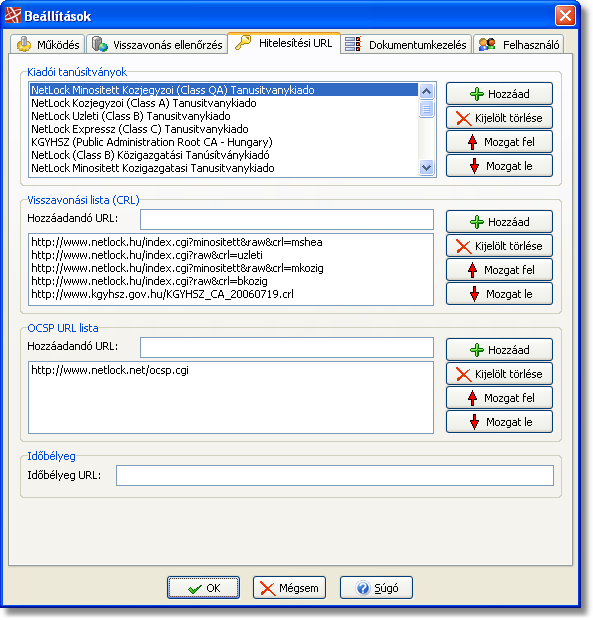Viewport: 593px width, 620px height.
Task: Delete selected certificate with Kijelölt törlése in Kiadói tanúsítványok
Action: tap(499, 118)
